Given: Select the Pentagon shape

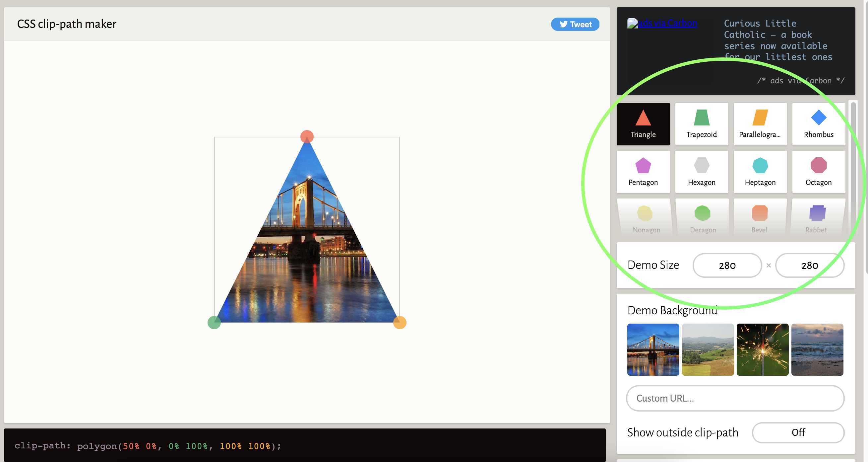Looking at the screenshot, I should (643, 172).
